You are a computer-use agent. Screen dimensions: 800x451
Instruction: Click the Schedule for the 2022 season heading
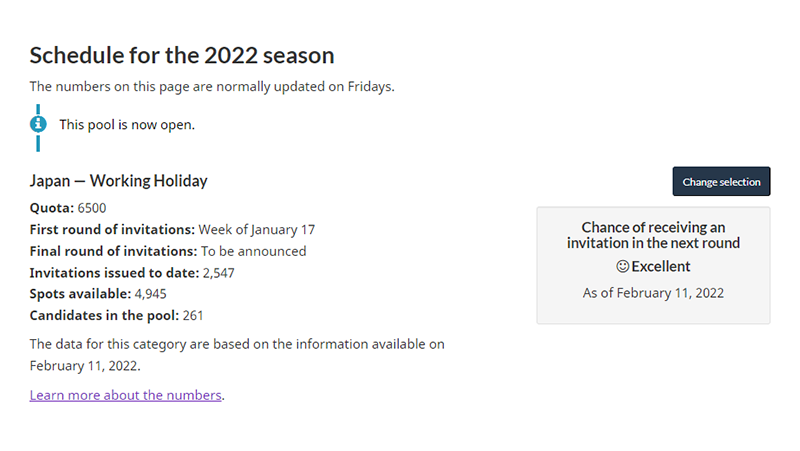(x=182, y=55)
